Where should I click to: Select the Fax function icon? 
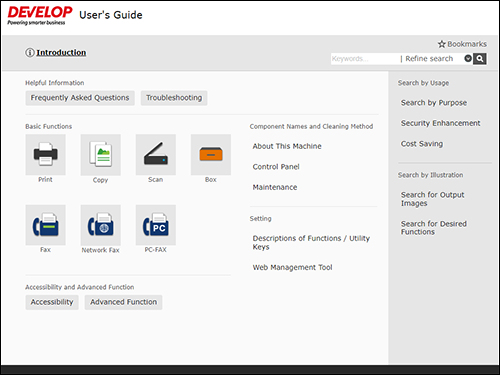coord(45,225)
